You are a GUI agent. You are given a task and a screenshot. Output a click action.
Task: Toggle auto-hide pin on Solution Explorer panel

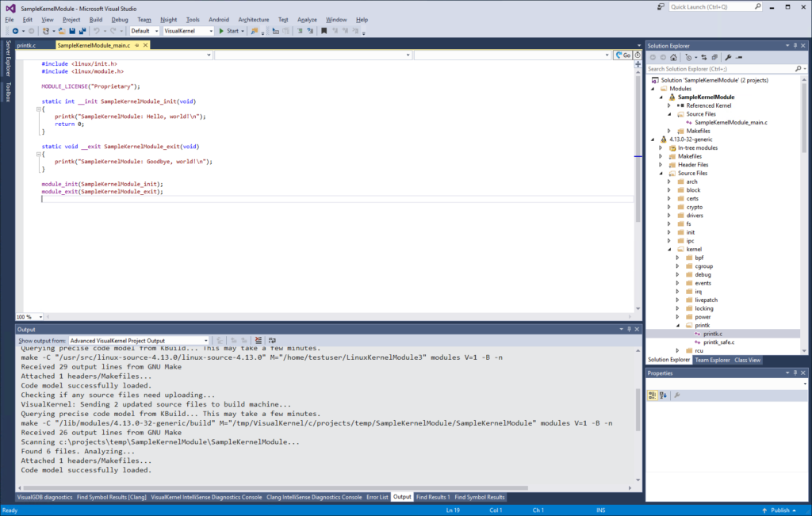795,45
